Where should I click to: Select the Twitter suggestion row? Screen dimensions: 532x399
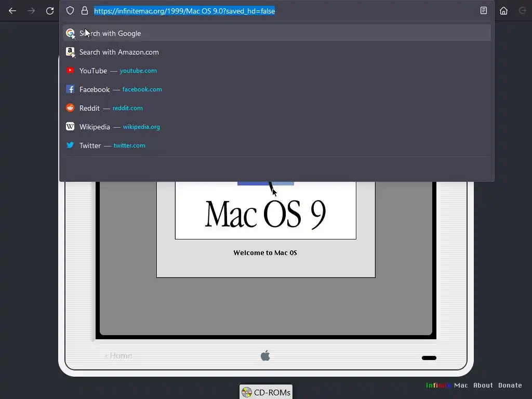click(276, 145)
